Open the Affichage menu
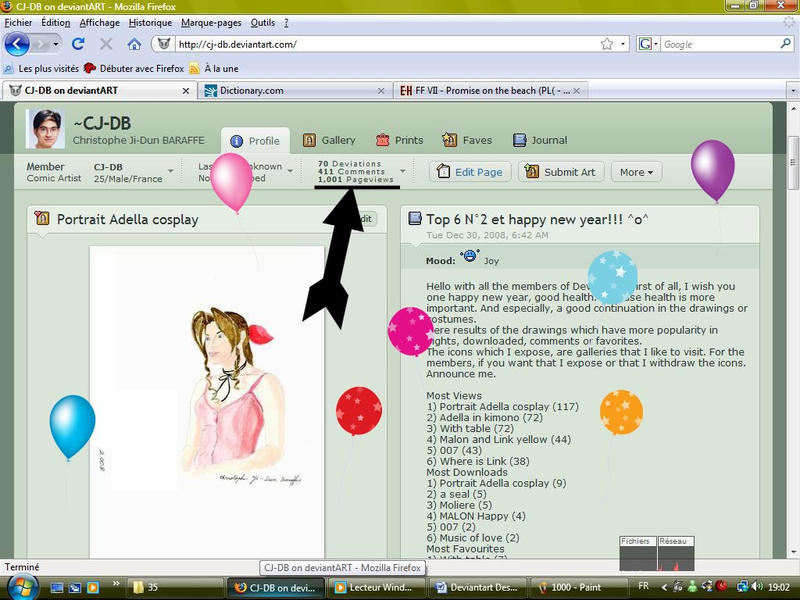Viewport: 800px width, 600px height. [x=99, y=22]
